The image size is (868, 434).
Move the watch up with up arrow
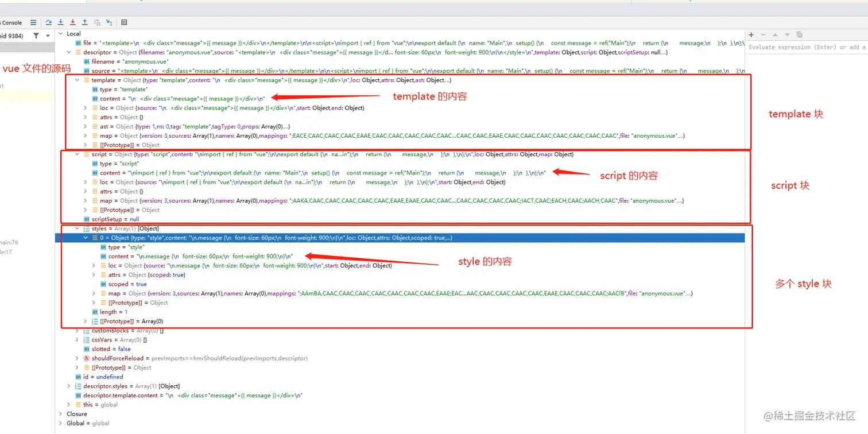click(x=775, y=35)
